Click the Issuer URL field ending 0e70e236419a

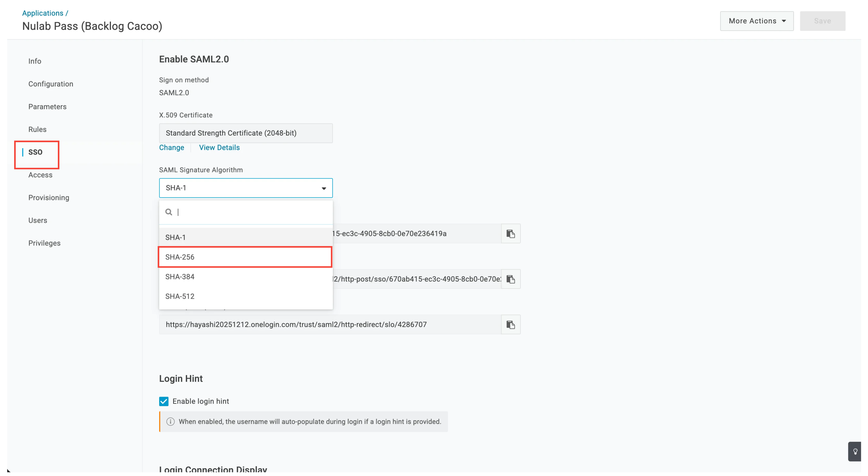click(417, 234)
